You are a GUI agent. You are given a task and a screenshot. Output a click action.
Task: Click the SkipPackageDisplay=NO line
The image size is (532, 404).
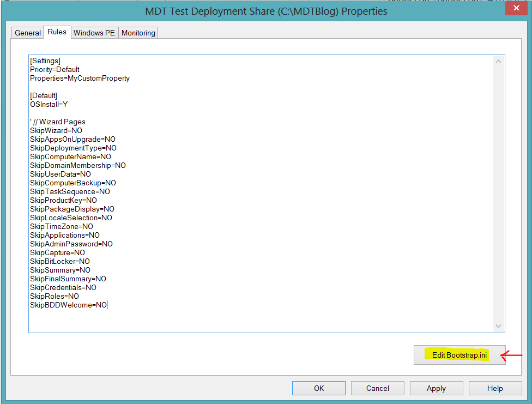(x=72, y=209)
